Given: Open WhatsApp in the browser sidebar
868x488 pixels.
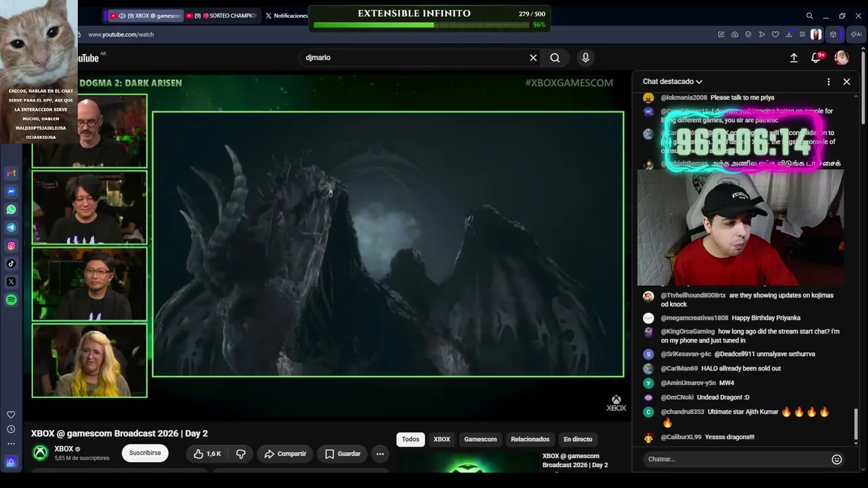Looking at the screenshot, I should point(11,210).
